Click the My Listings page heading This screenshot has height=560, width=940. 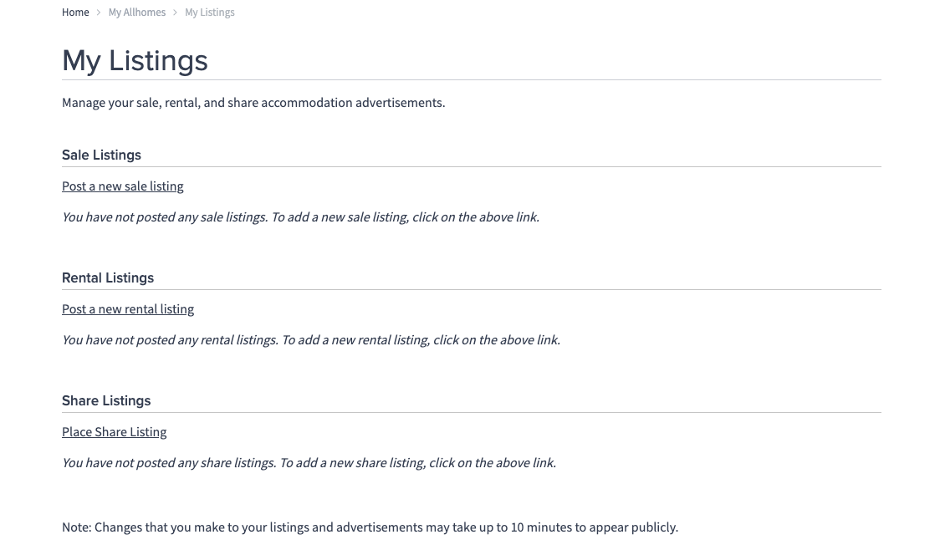click(x=135, y=60)
